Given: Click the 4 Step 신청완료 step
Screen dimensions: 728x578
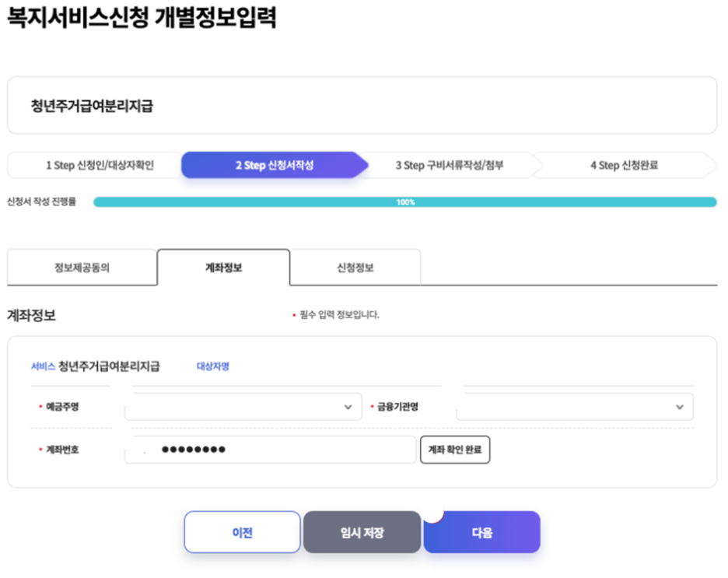Looking at the screenshot, I should [626, 165].
